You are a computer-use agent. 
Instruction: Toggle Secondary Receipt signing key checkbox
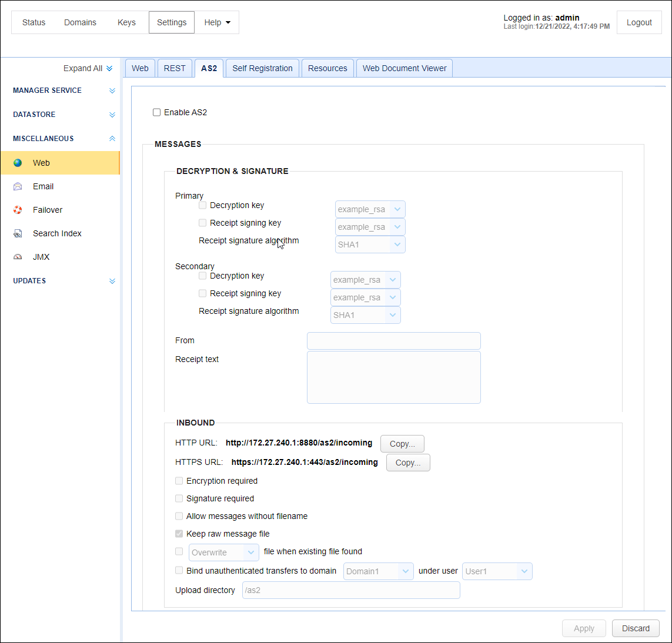203,293
